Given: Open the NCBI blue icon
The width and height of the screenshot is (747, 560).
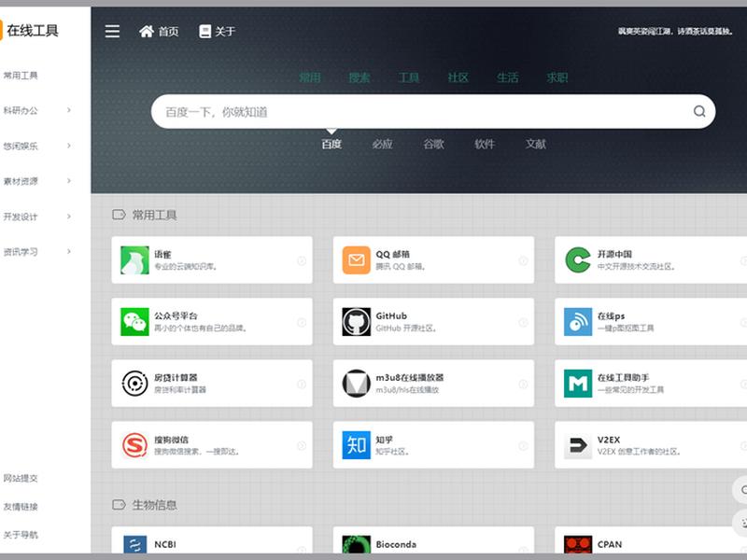Looking at the screenshot, I should click(134, 545).
